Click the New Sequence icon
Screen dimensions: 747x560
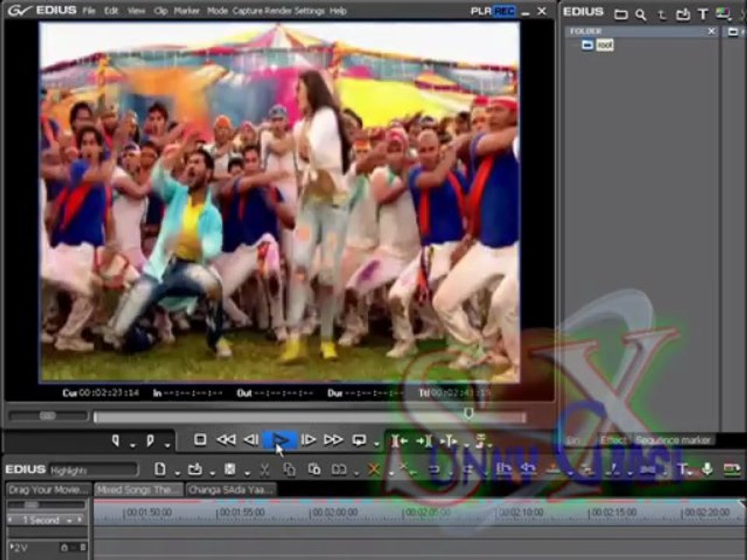[x=160, y=470]
